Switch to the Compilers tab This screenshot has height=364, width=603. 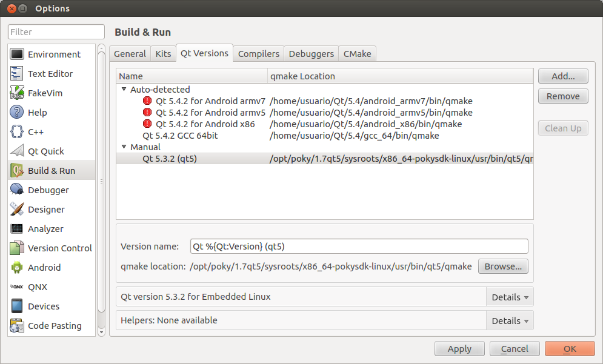[259, 54]
